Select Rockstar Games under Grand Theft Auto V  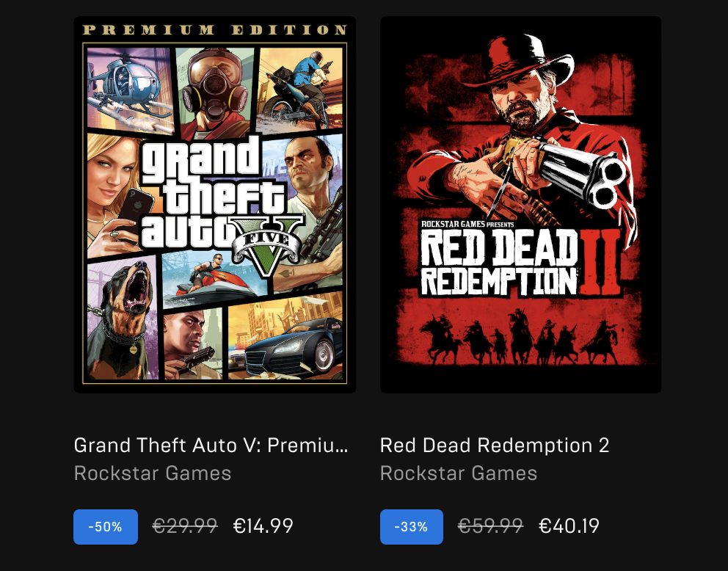[153, 473]
